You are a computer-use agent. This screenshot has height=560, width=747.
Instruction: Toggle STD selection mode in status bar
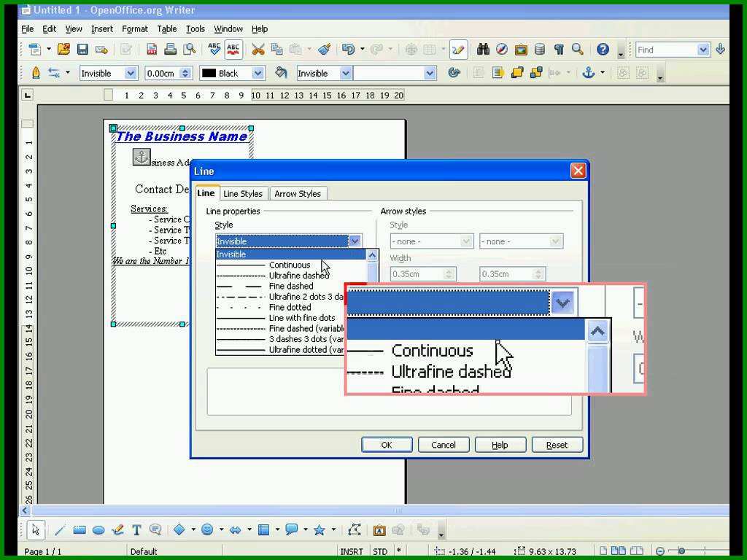[380, 551]
